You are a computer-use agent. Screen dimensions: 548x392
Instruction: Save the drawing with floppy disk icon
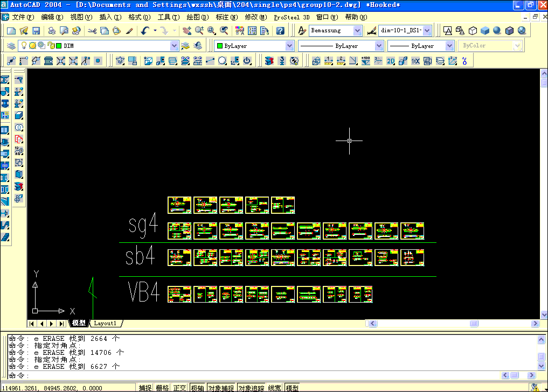click(36, 31)
